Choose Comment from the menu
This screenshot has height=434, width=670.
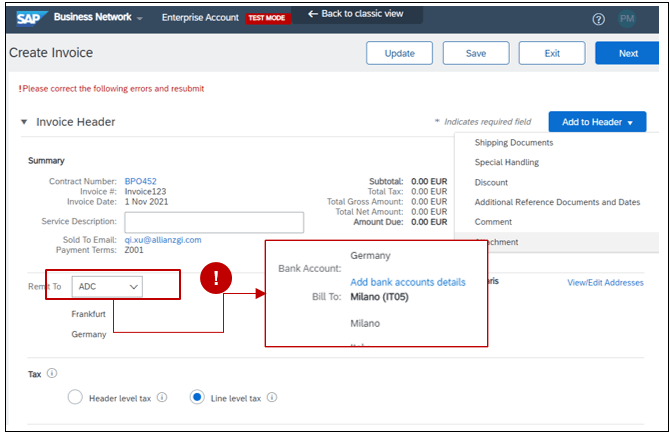493,222
